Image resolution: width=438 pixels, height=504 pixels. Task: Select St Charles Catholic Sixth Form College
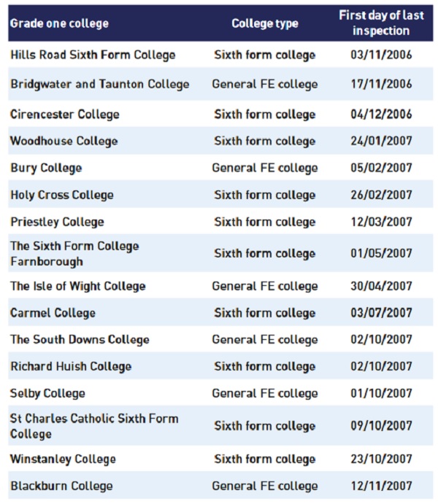94,427
